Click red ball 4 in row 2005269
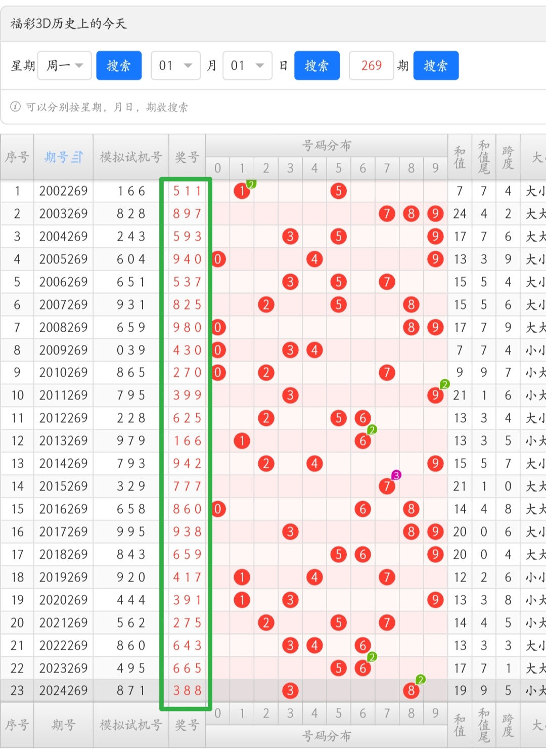This screenshot has width=546, height=756. [x=314, y=259]
